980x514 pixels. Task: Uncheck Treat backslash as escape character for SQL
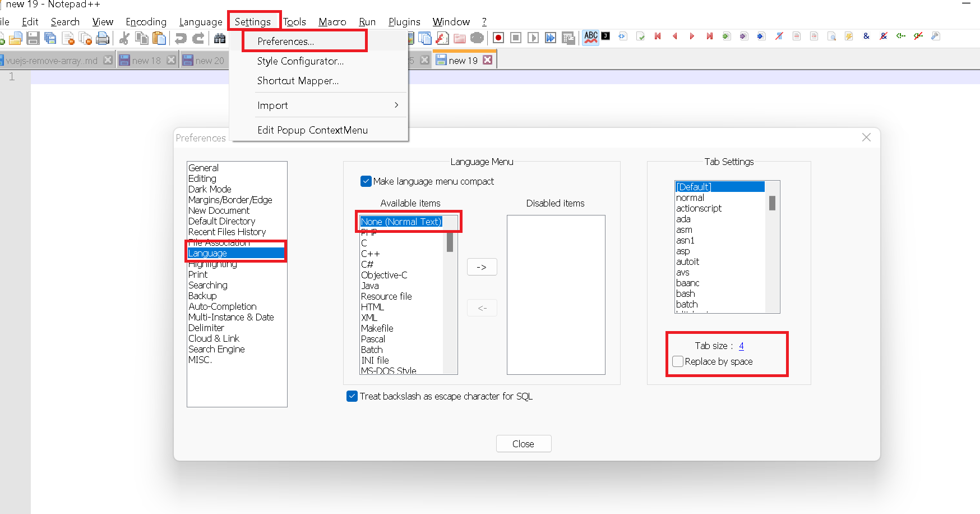coord(352,396)
